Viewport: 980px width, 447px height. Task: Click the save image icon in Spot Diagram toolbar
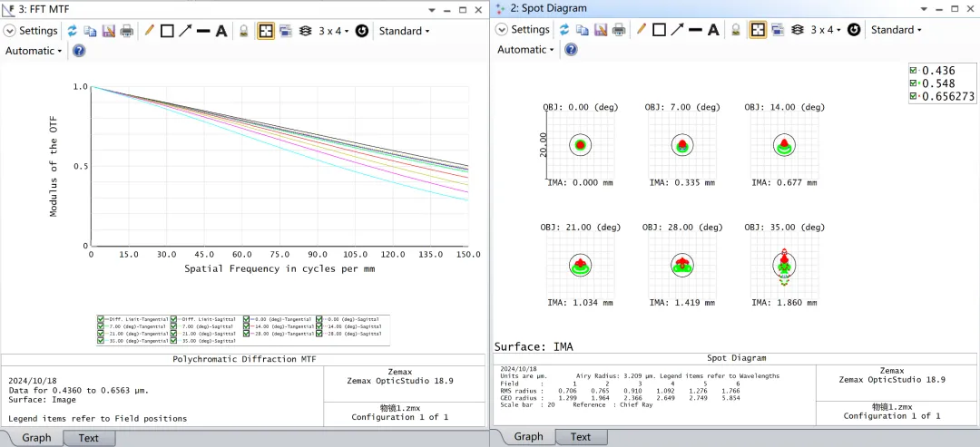[600, 30]
